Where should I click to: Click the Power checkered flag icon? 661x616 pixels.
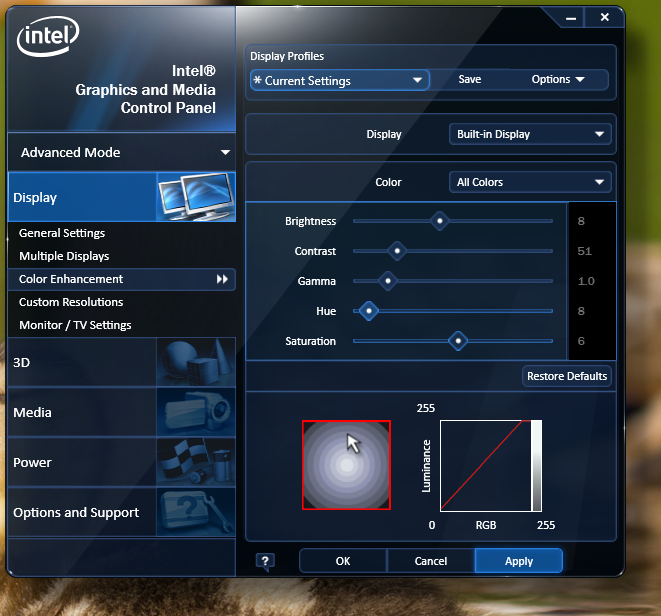(x=196, y=462)
